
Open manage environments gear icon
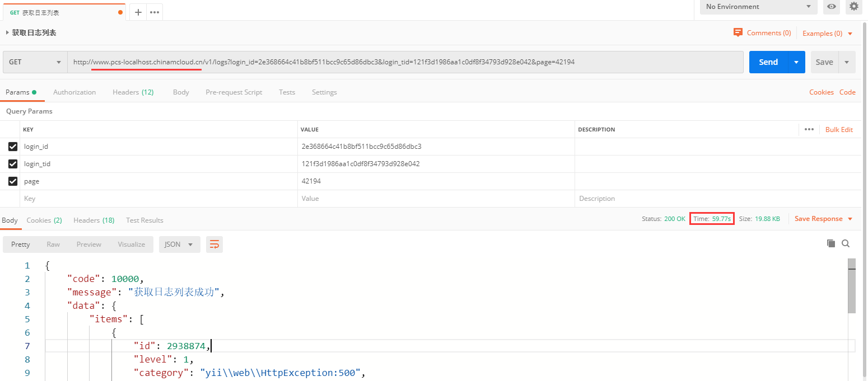coord(853,7)
